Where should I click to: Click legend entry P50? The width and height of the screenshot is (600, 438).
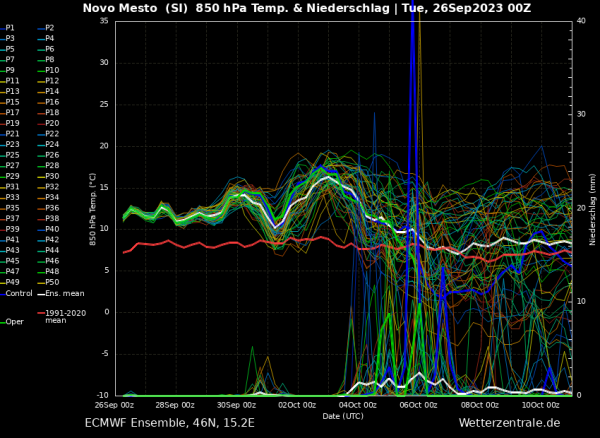click(48, 282)
